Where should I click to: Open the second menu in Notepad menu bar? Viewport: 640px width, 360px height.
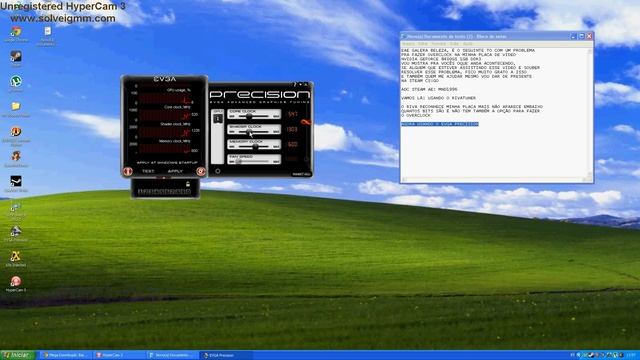tap(422, 44)
